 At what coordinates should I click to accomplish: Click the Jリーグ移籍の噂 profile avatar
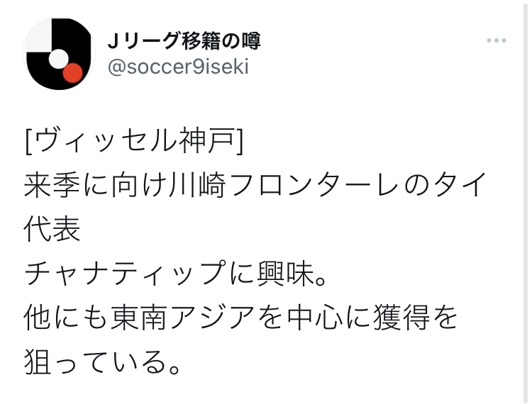click(58, 53)
